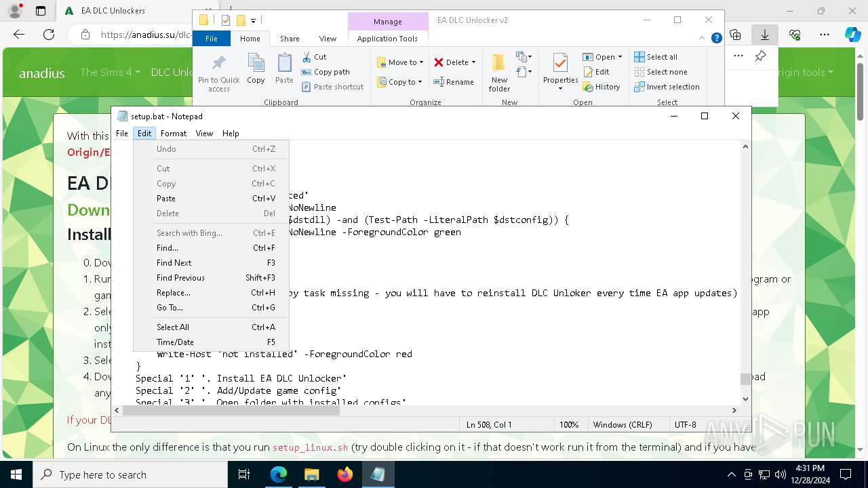This screenshot has width=868, height=488.
Task: Choose Go To... from the Edit menu
Action: coord(212,308)
